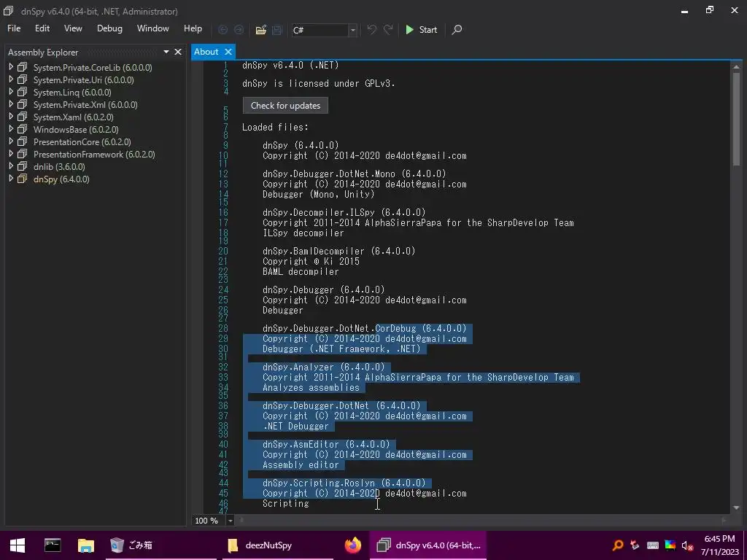Click the touch keyboard tray icon

pyautogui.click(x=653, y=545)
